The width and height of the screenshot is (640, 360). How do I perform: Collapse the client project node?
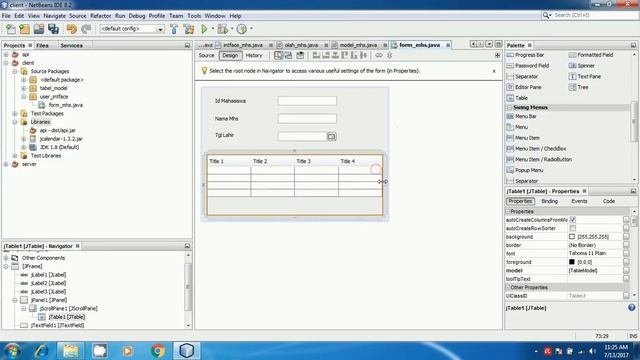[x=6, y=63]
